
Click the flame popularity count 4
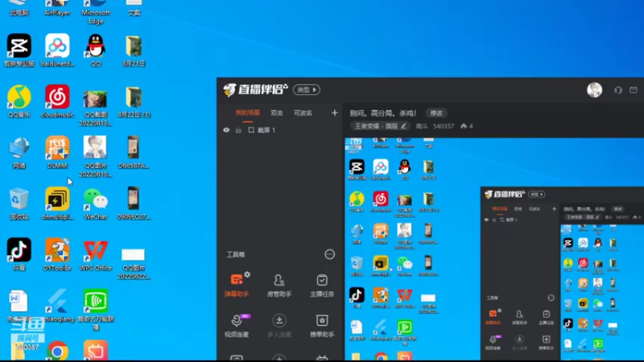click(x=467, y=126)
